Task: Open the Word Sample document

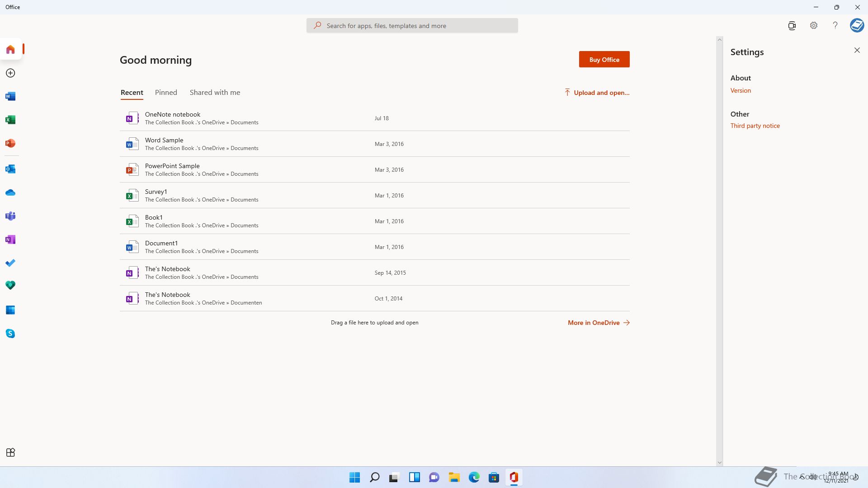Action: 374,144
